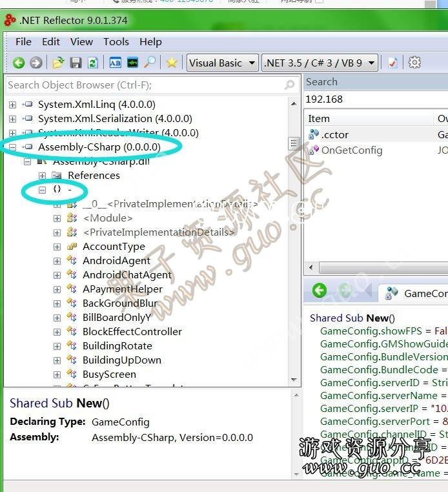Collapse the Assembly-CSharp (0.0.0.0) node

(x=12, y=147)
